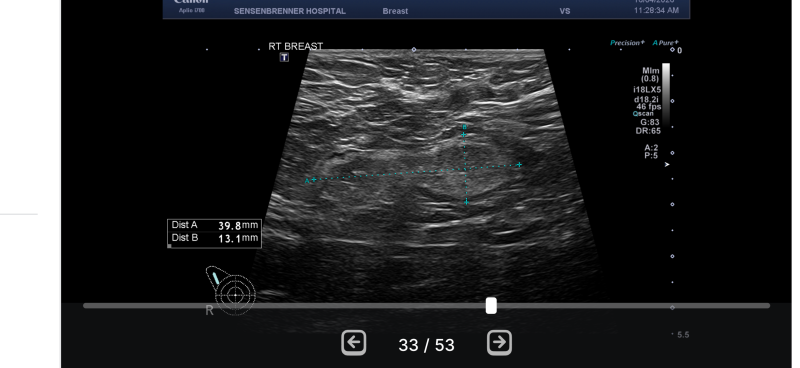Click the APure+ indicator
Screen dimensions: 800x368
[x=666, y=43]
